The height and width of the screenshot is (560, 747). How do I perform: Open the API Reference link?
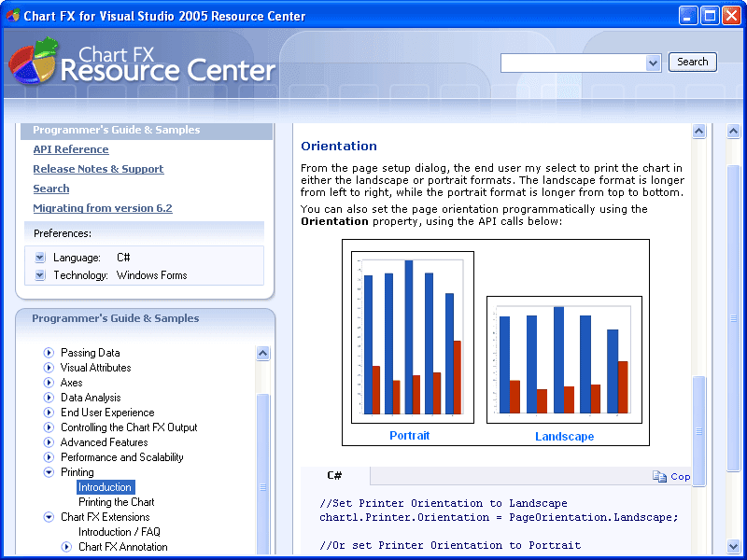click(71, 149)
